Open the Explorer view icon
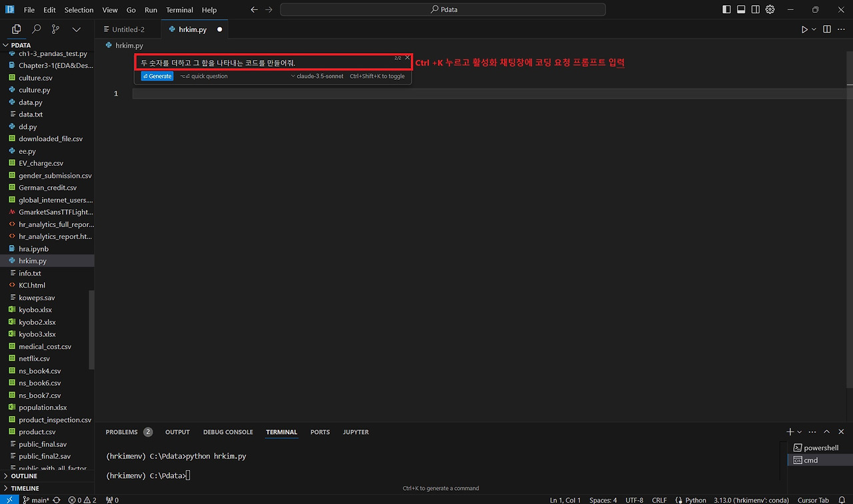This screenshot has width=853, height=504. point(17,29)
